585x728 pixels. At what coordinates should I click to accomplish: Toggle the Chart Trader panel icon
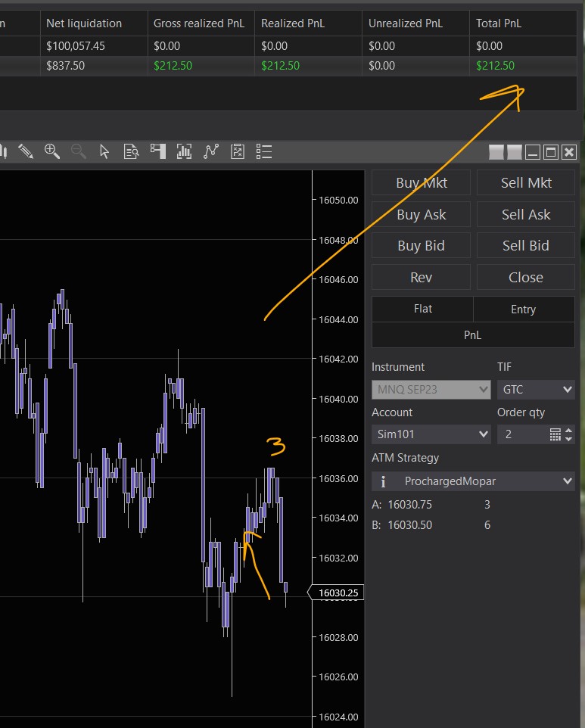157,151
